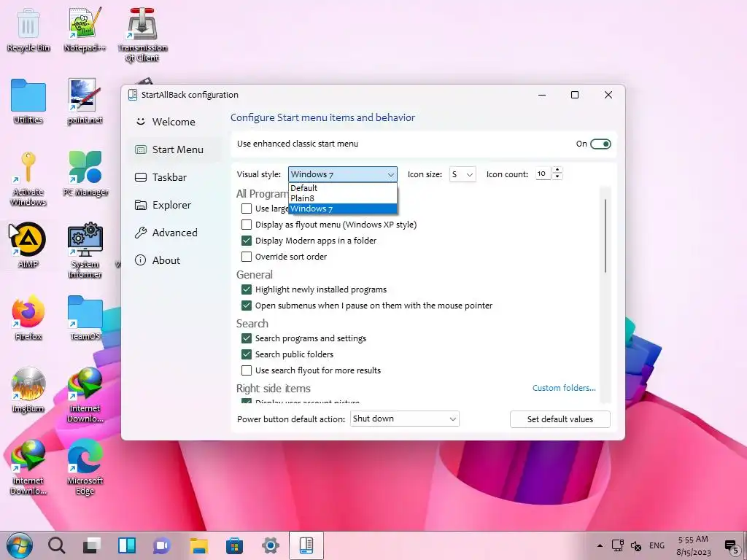
Task: Uncheck Highlight newly installed programs
Action: click(247, 289)
